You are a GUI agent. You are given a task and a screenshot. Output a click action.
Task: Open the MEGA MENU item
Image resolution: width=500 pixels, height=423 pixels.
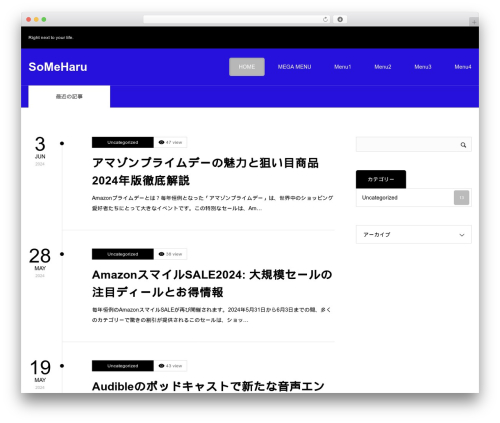[x=294, y=67]
